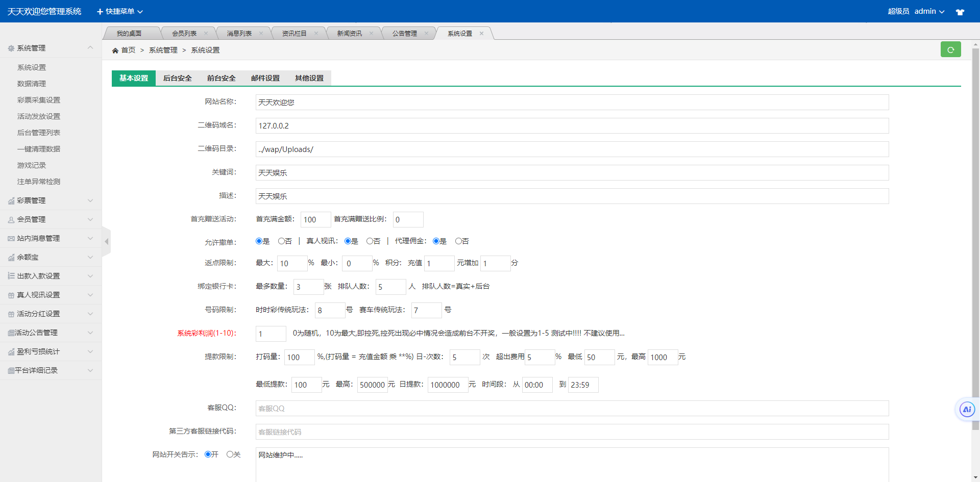Click the 系统管理 gear icon
Image resolution: width=980 pixels, height=482 pixels.
tap(11, 48)
